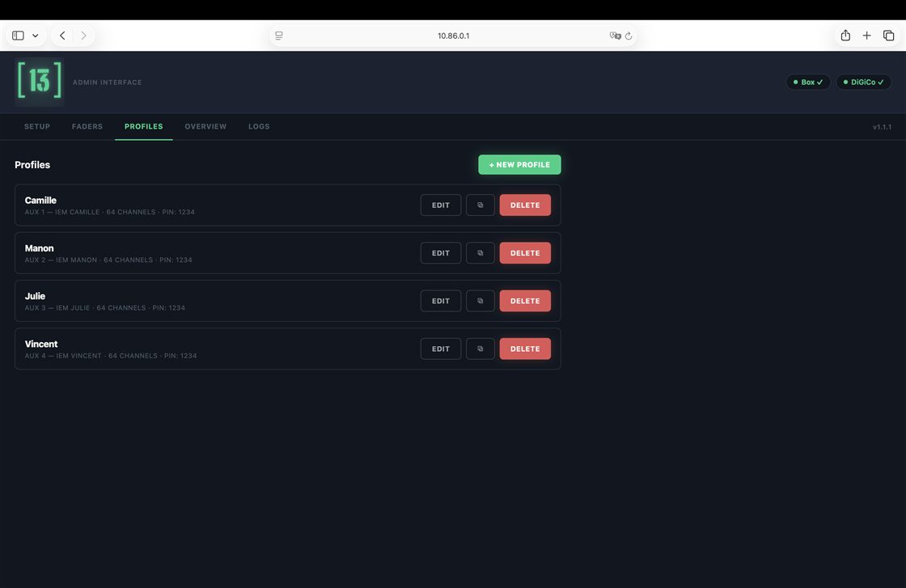Click the v1.1.1 version label
The width and height of the screenshot is (906, 588).
point(882,127)
